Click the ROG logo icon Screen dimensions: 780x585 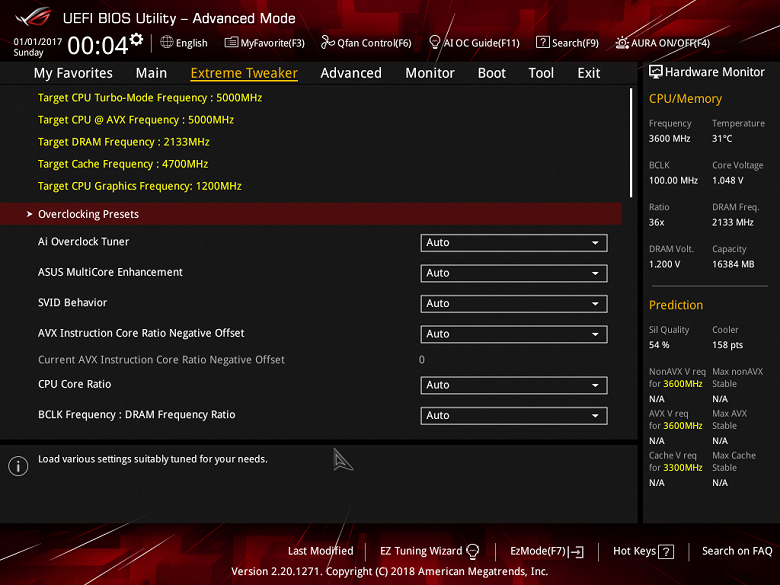tap(33, 17)
